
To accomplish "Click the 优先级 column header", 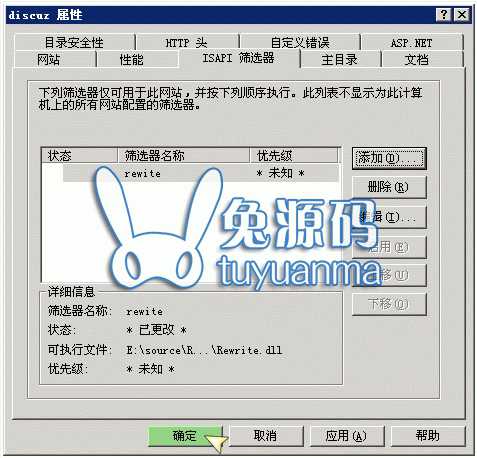I will coord(294,155).
